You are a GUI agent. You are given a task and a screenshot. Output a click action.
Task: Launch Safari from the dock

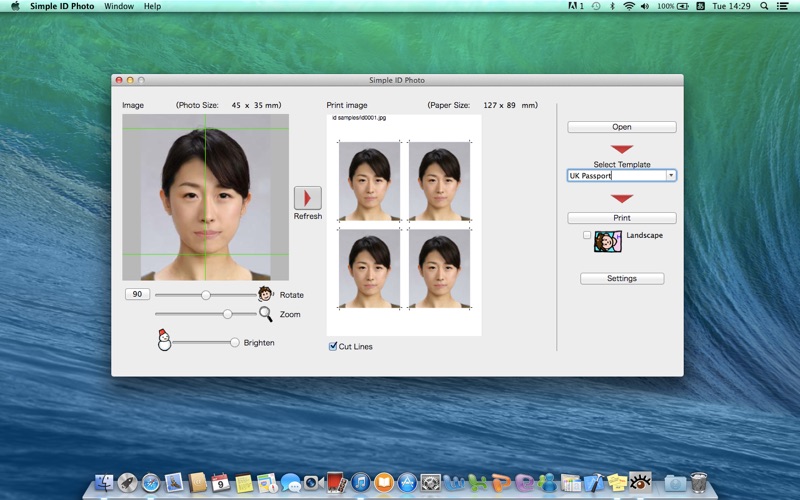point(151,483)
